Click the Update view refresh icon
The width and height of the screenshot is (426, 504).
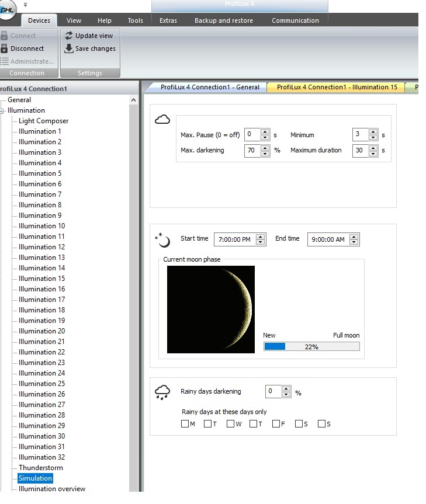(69, 36)
